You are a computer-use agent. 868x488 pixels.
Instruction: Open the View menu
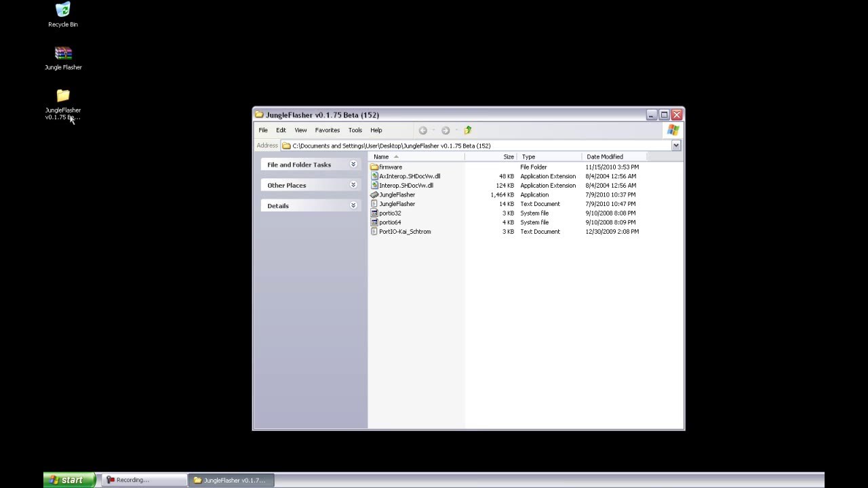(x=300, y=130)
